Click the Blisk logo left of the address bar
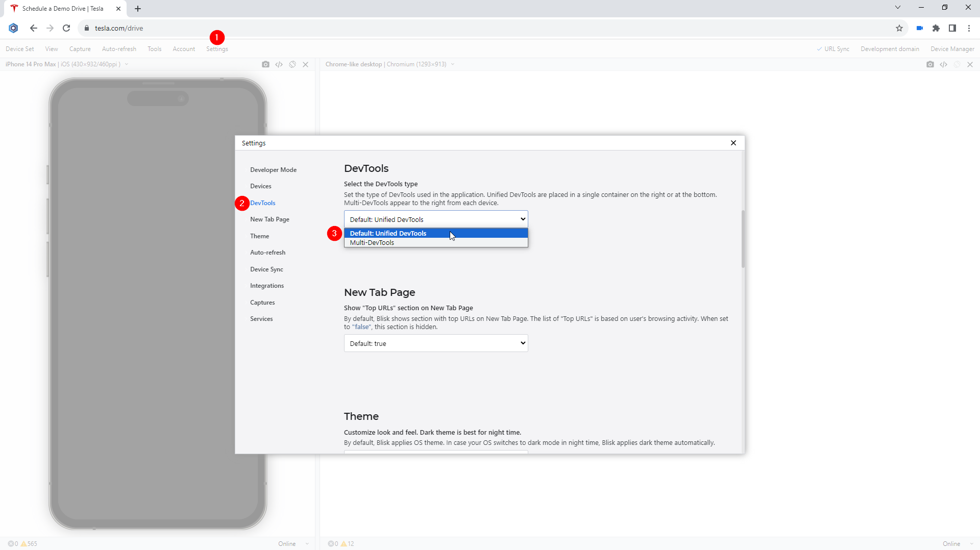The image size is (980, 550). (13, 28)
